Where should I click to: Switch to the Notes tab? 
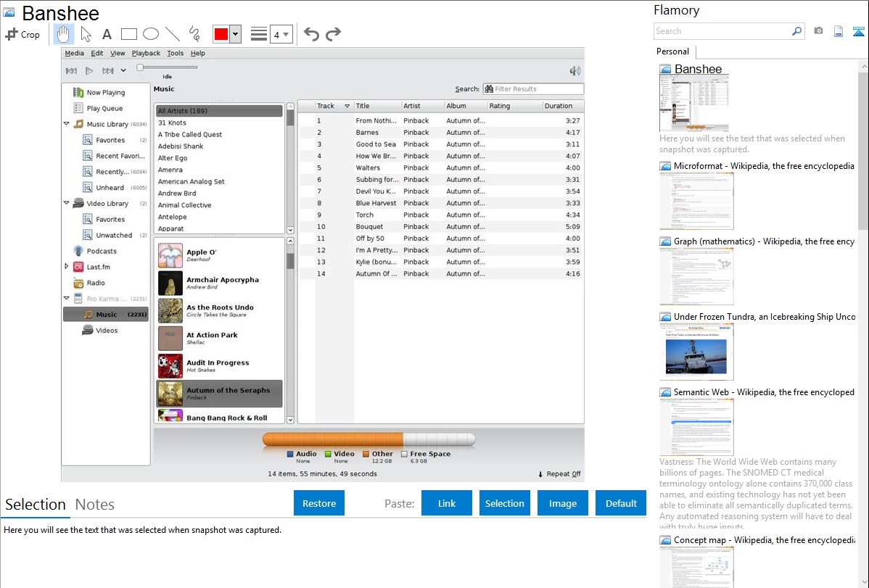coord(95,505)
